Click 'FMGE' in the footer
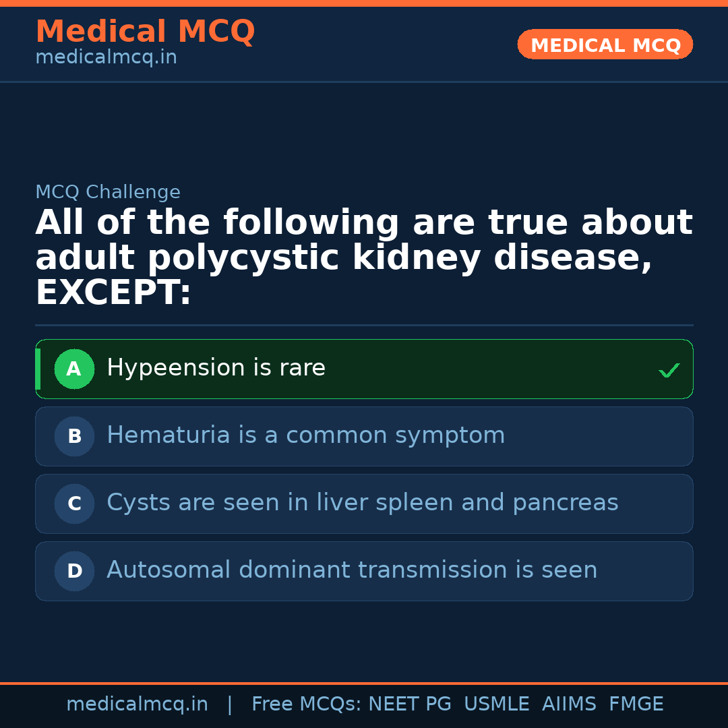Image resolution: width=728 pixels, height=728 pixels. [636, 704]
